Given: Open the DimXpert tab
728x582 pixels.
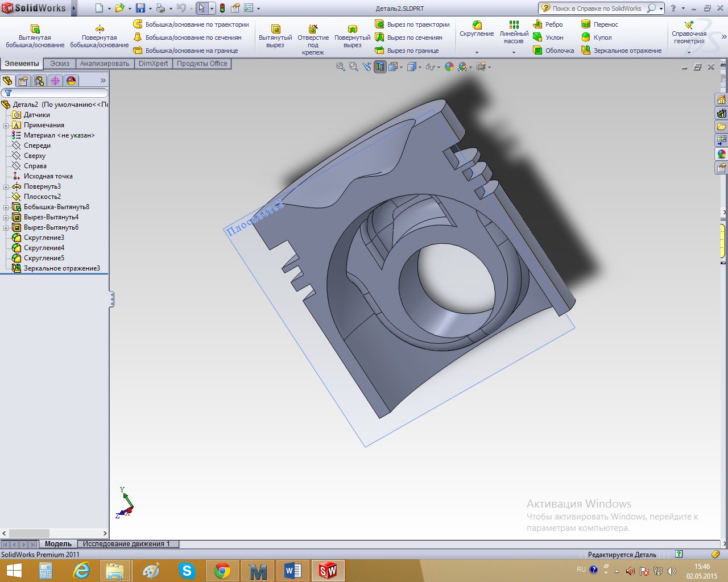Looking at the screenshot, I should (x=154, y=64).
